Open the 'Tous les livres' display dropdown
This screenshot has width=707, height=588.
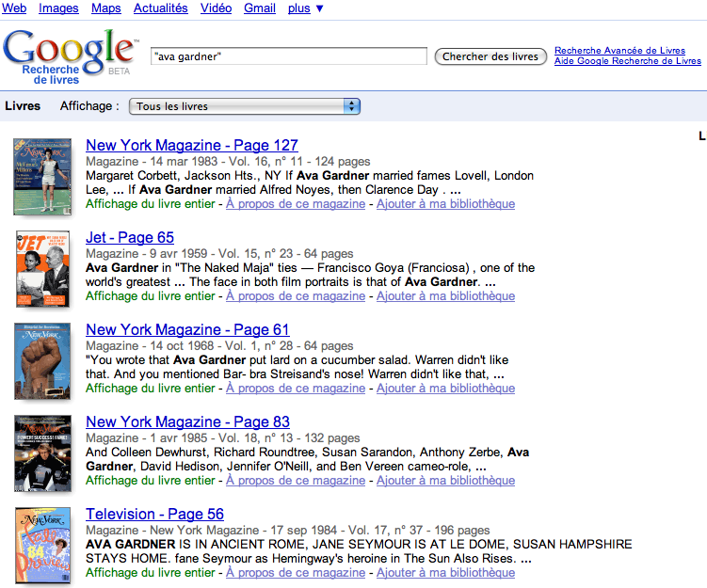tap(245, 106)
